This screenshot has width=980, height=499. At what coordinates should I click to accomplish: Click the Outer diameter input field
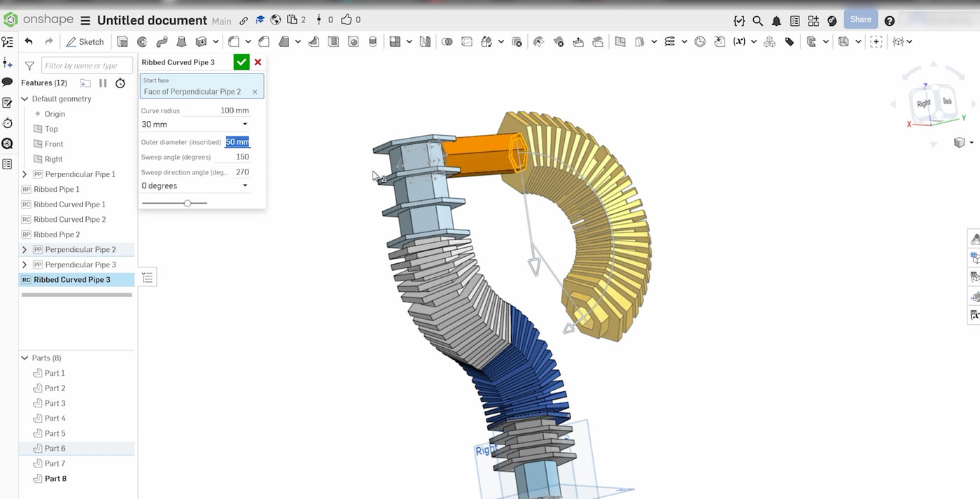[x=237, y=142]
